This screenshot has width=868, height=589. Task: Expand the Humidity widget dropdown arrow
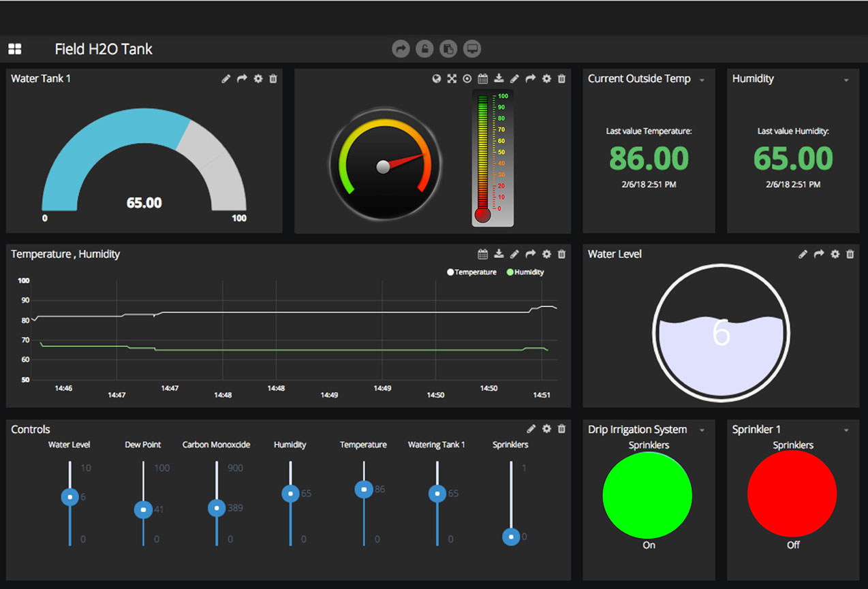pos(846,80)
